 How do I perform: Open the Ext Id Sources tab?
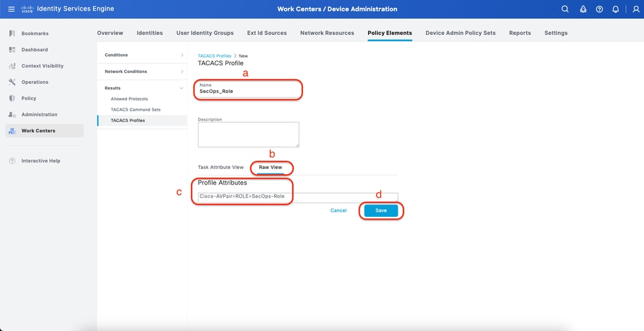click(x=267, y=33)
